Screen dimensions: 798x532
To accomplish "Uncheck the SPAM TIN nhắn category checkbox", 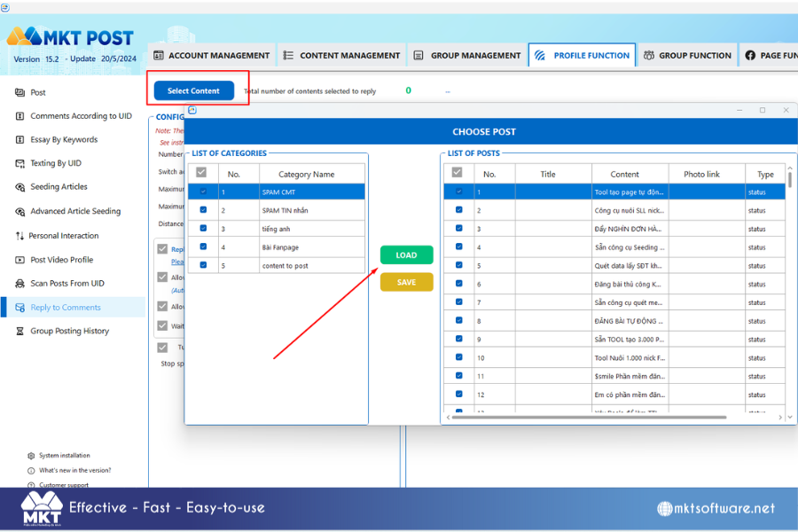I will coord(204,210).
